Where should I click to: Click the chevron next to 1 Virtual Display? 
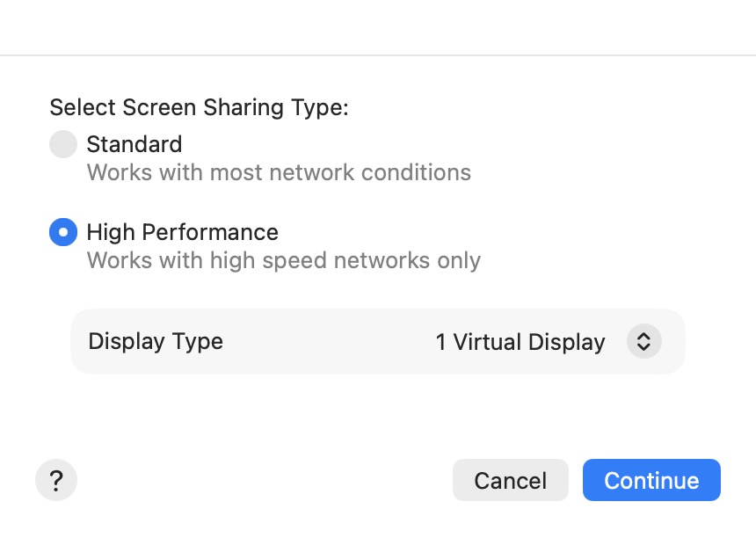[643, 341]
